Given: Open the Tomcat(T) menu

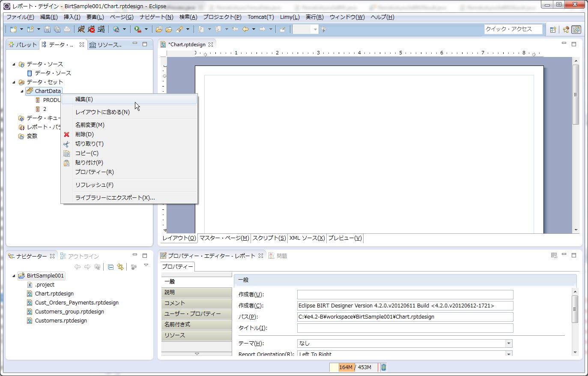Looking at the screenshot, I should pyautogui.click(x=261, y=17).
